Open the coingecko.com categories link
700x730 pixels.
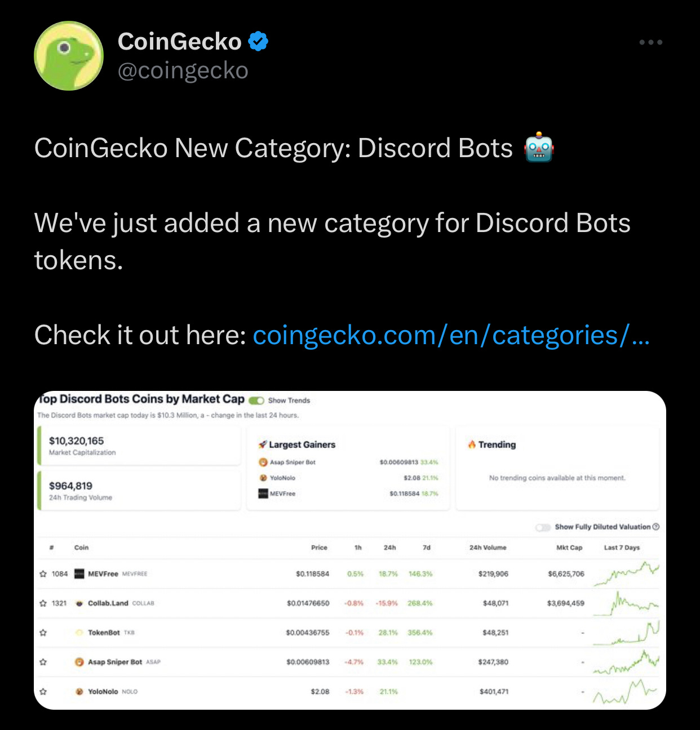[x=451, y=336]
